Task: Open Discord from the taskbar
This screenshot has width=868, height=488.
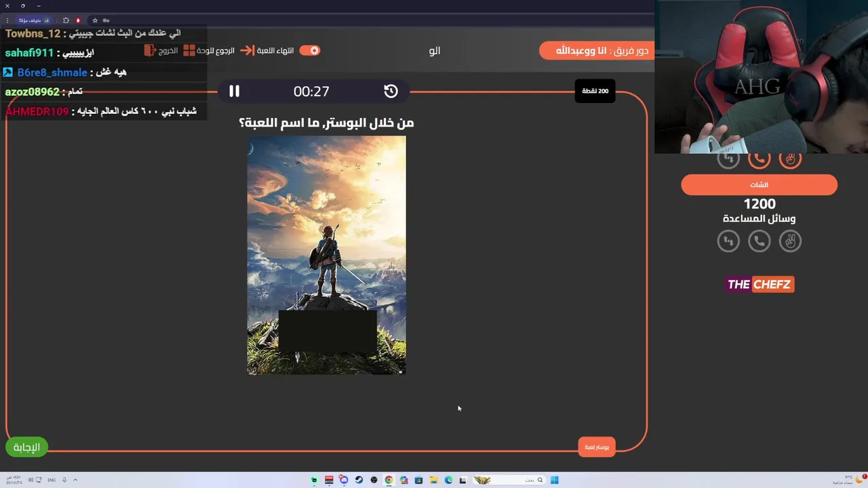Action: 344,480
